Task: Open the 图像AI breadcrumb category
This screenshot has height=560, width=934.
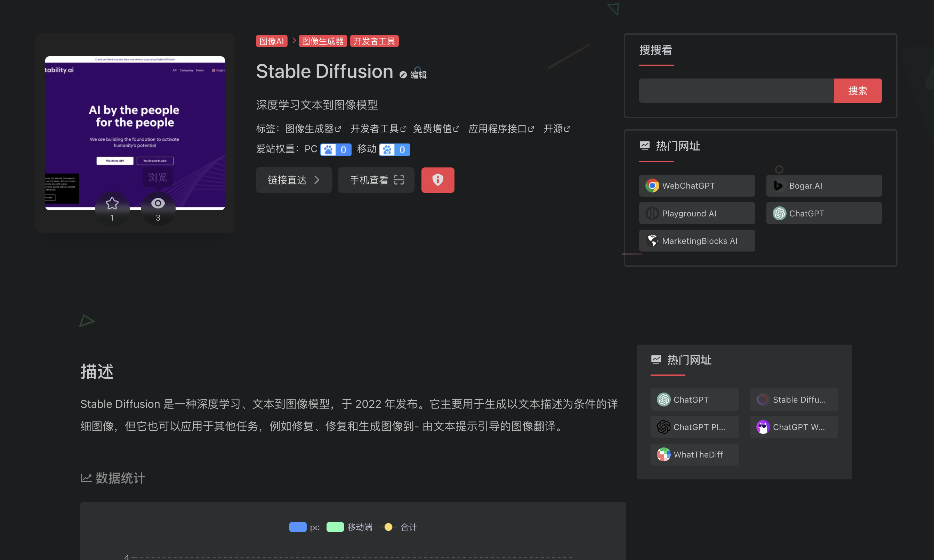Action: (271, 41)
